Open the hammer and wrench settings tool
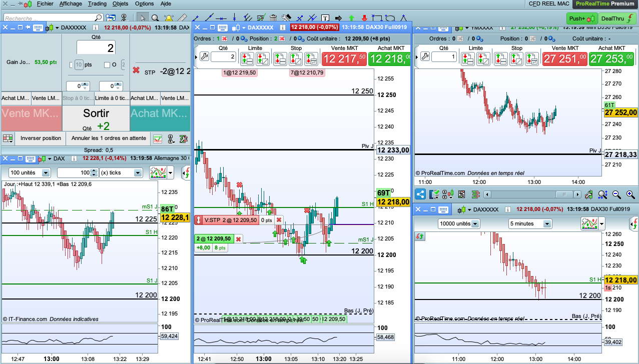Screen dimensions: 639x364 (x=286, y=18)
